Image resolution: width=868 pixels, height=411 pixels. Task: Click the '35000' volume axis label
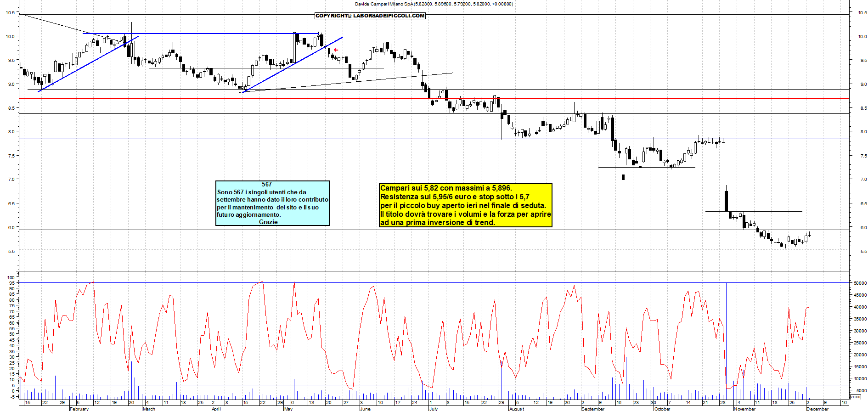click(x=860, y=319)
